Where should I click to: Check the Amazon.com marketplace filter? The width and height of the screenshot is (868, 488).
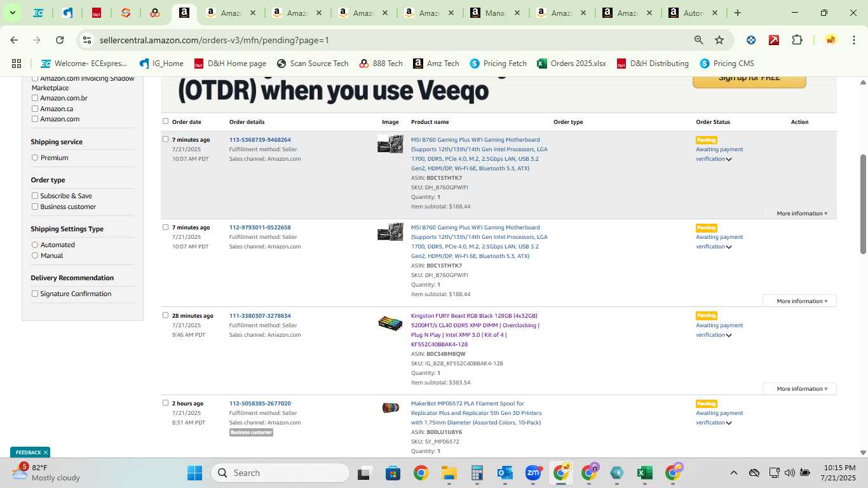point(35,119)
